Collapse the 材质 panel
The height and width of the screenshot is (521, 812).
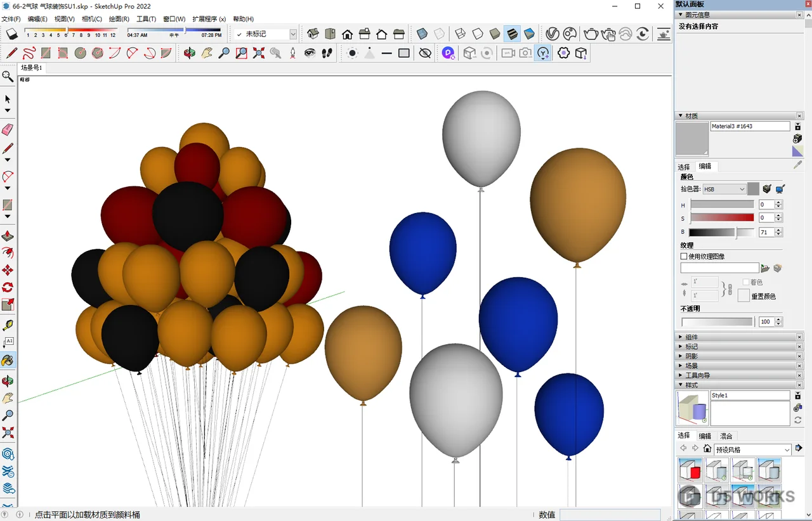click(739, 116)
